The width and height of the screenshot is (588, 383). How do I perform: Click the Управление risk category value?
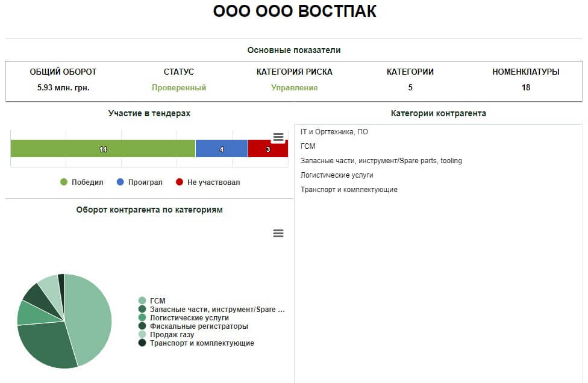point(295,88)
